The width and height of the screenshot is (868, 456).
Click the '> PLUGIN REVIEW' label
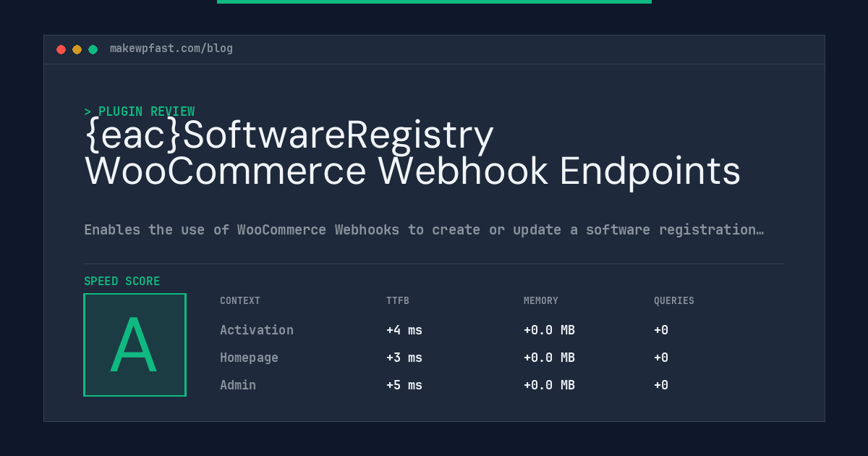point(140,111)
